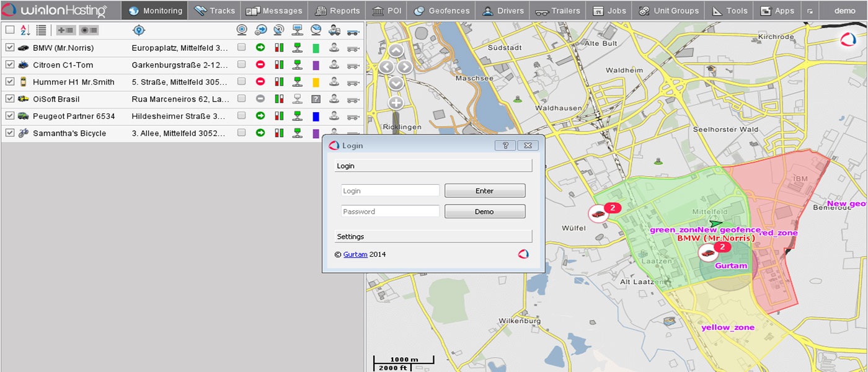This screenshot has width=868, height=372.
Task: Enable watch-on-map checkbox for BMW (Mr.Norris)
Action: (x=241, y=47)
